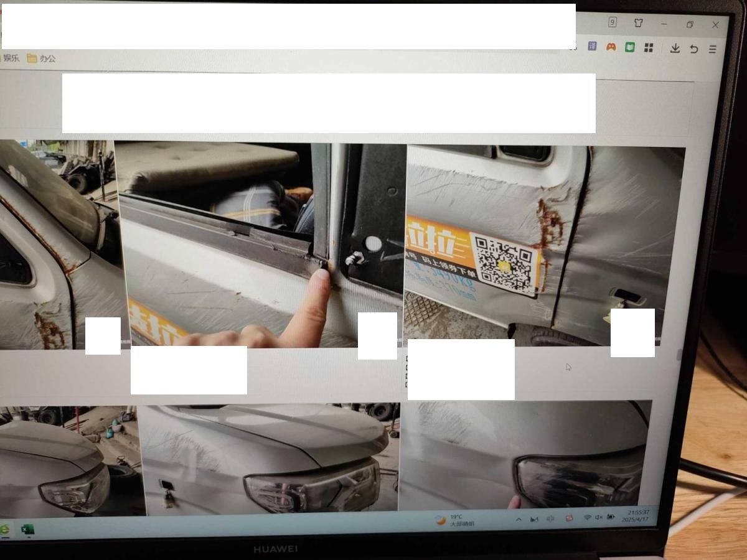The height and width of the screenshot is (560, 747).
Task: Toggle the muted volume icon in tray
Action: click(599, 518)
